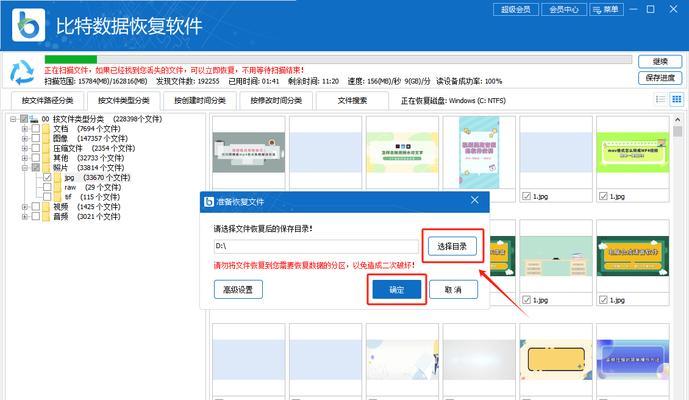Click the 其他 folder icon

tap(46, 158)
